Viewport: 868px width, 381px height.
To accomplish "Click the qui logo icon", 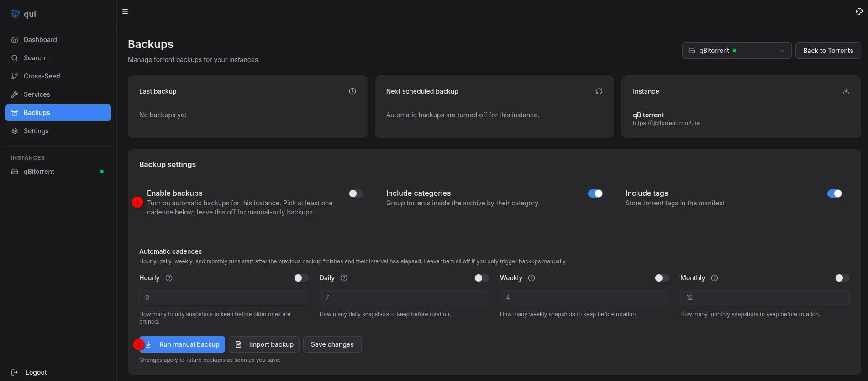I will pos(16,14).
